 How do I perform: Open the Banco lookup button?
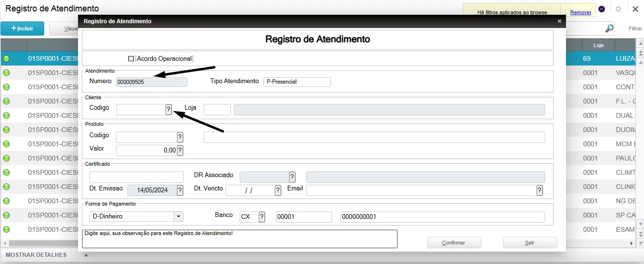pyautogui.click(x=262, y=217)
